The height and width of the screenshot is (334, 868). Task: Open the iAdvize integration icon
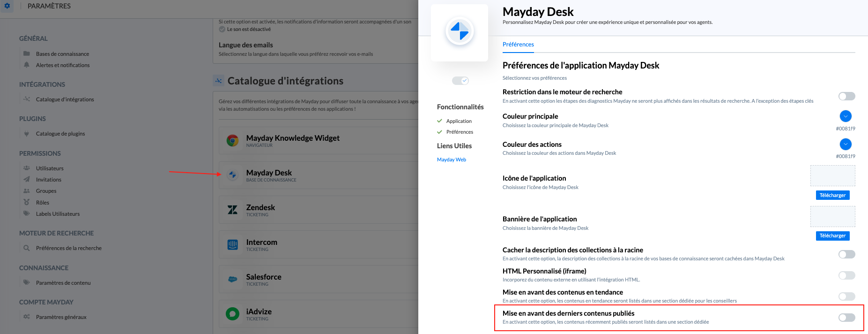coord(232,314)
